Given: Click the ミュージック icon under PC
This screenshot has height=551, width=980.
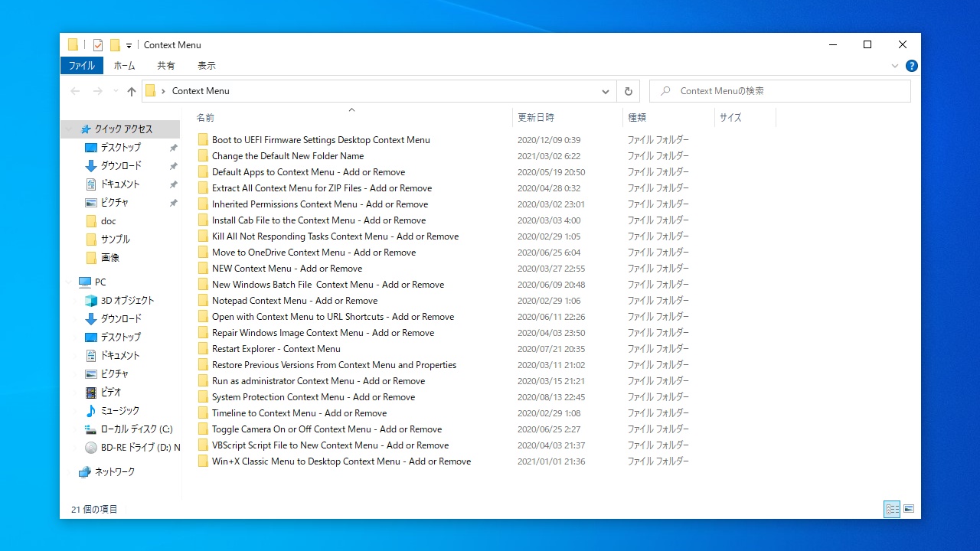Looking at the screenshot, I should (x=91, y=411).
